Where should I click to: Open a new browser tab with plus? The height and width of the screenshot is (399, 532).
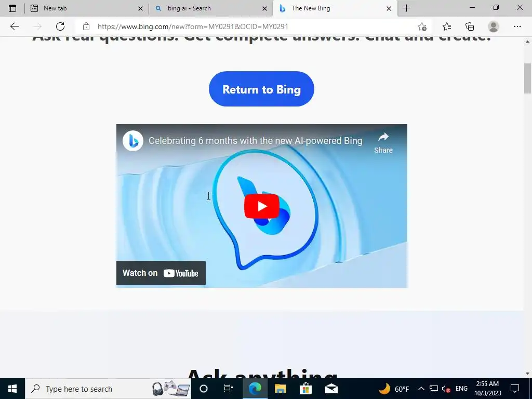click(406, 8)
